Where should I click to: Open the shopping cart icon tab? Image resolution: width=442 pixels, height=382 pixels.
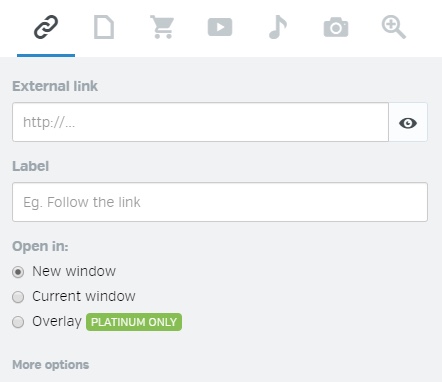(x=162, y=27)
